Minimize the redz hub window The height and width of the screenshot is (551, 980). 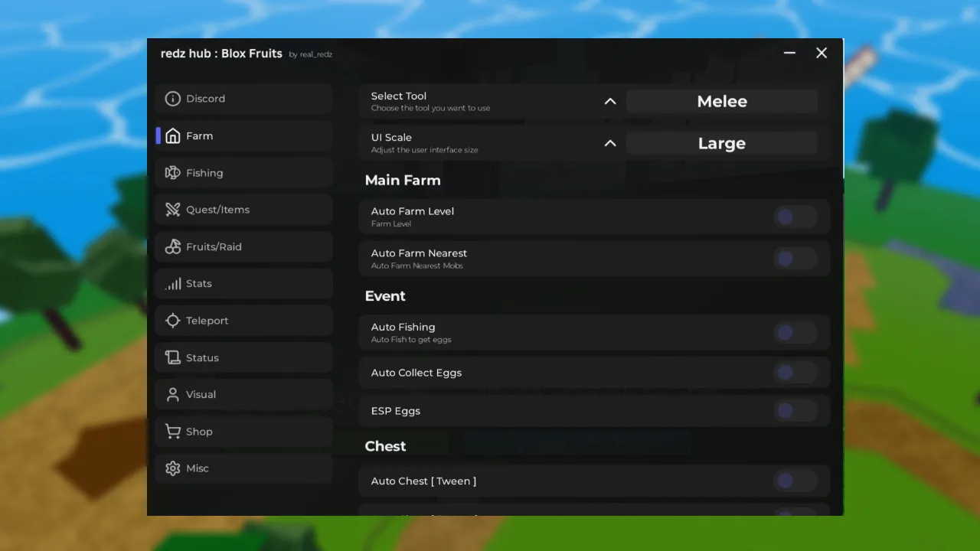click(x=789, y=53)
